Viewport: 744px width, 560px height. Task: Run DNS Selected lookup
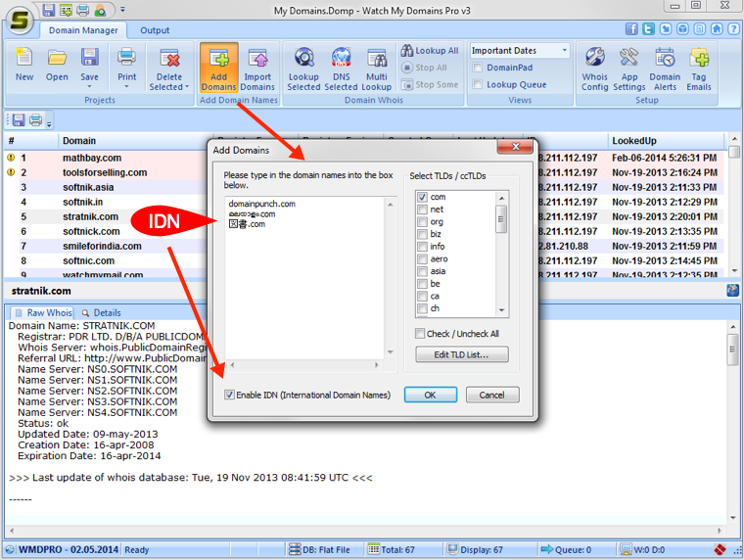click(341, 69)
